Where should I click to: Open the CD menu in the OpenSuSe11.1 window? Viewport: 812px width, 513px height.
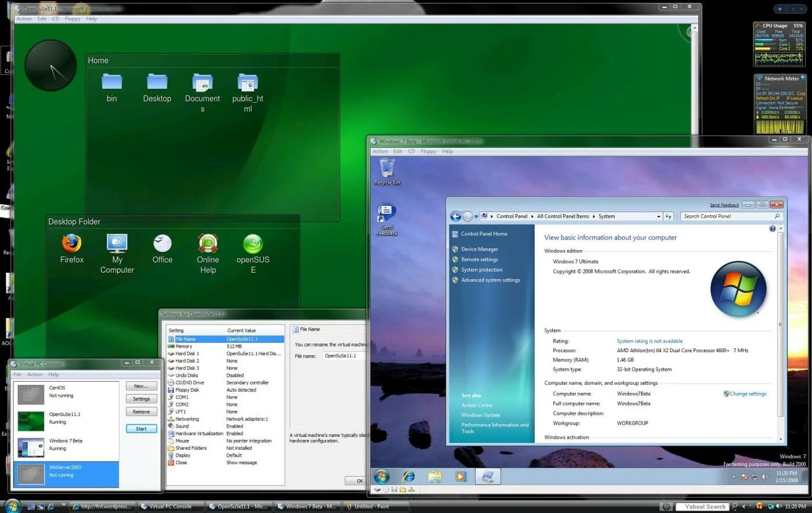[56, 19]
